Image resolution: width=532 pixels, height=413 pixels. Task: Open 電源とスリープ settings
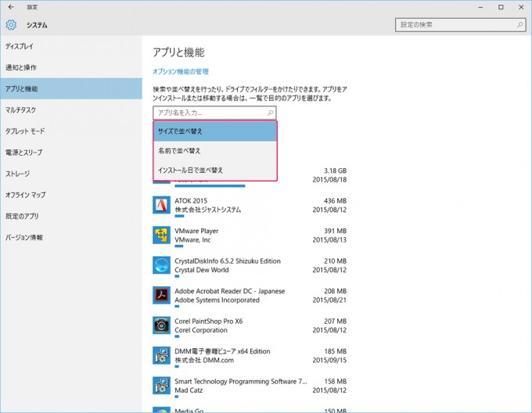tap(71, 153)
